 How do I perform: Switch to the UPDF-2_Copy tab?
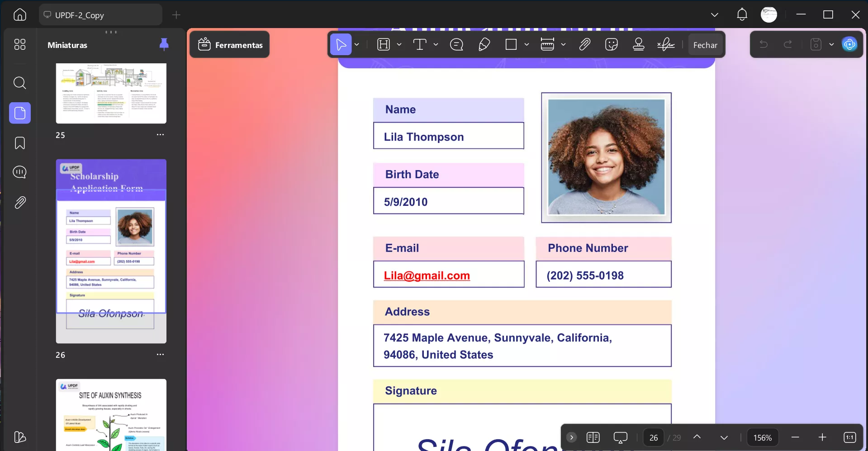pyautogui.click(x=100, y=15)
